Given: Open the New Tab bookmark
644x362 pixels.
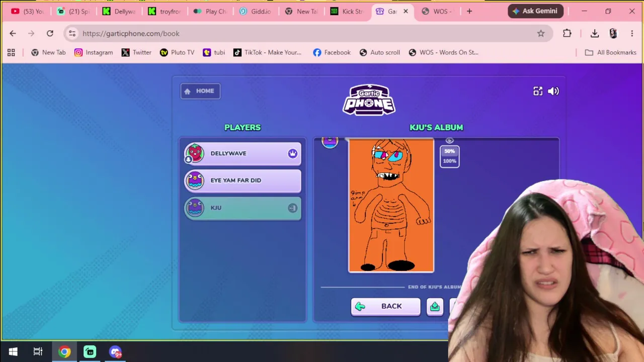Looking at the screenshot, I should tap(48, 52).
